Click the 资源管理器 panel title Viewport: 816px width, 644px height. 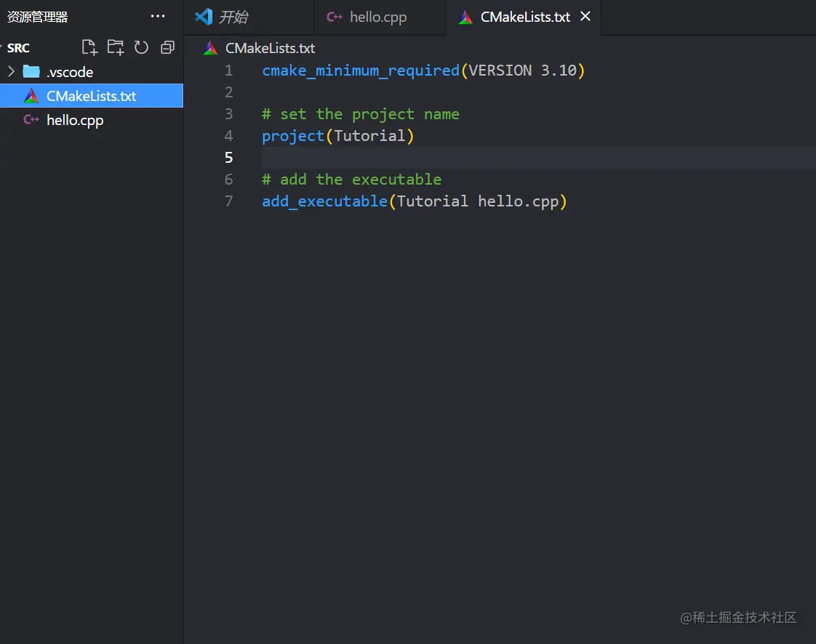pos(38,17)
